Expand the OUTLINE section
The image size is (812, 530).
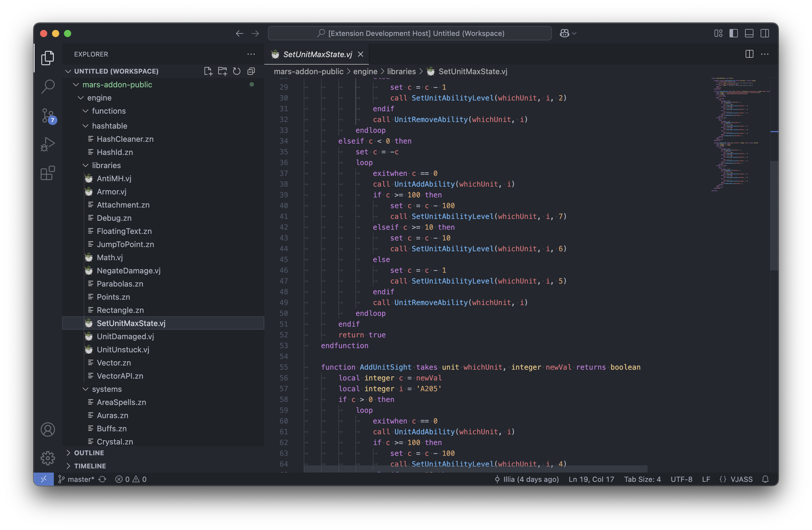click(x=89, y=453)
